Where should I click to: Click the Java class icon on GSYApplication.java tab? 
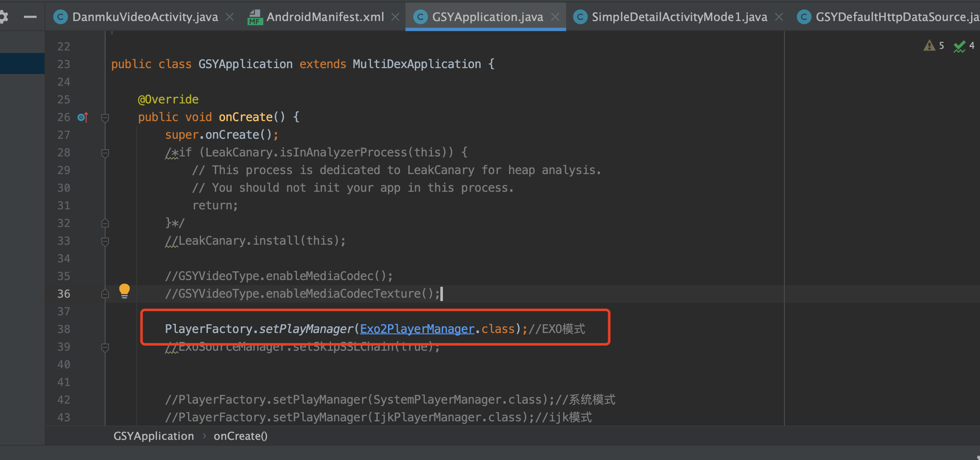[x=420, y=17]
